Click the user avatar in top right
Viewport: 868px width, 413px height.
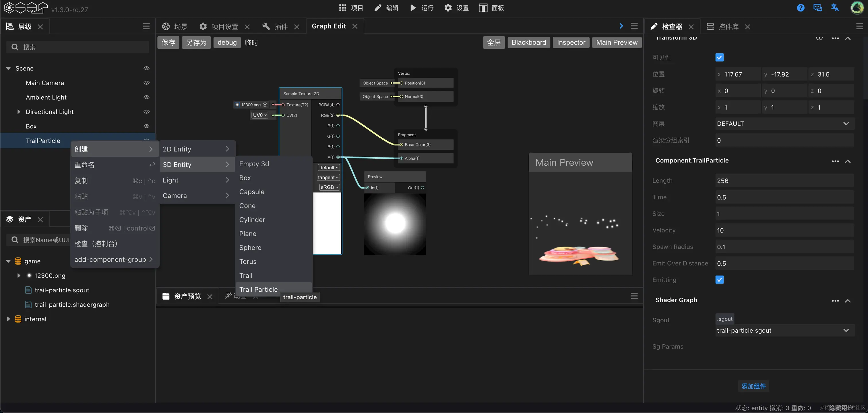click(x=857, y=8)
